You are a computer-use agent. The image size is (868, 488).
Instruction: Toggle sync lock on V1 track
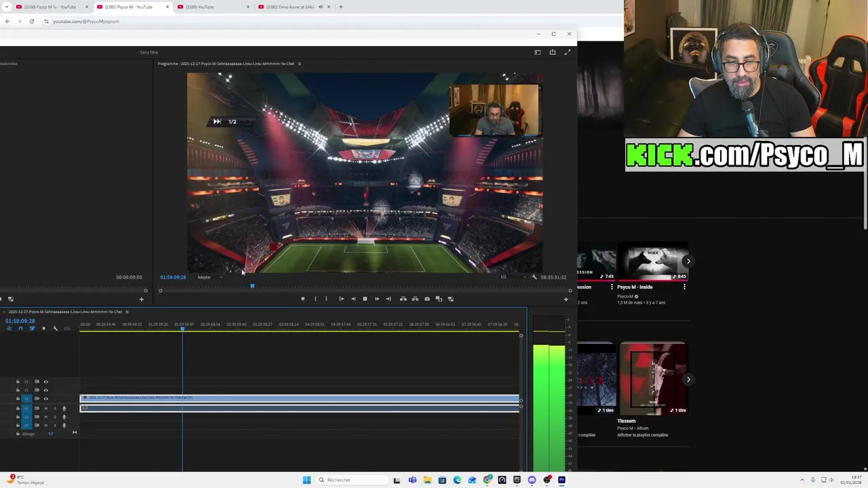point(37,399)
